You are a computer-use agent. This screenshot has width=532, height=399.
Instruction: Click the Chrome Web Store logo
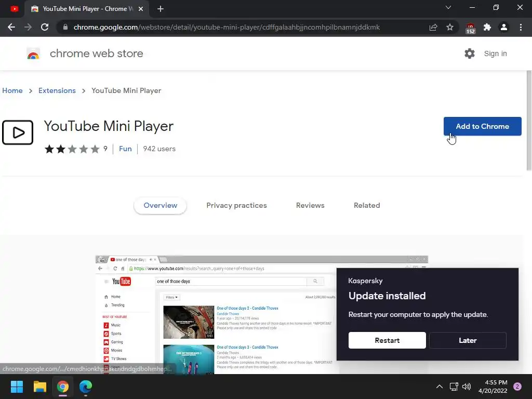(x=33, y=54)
